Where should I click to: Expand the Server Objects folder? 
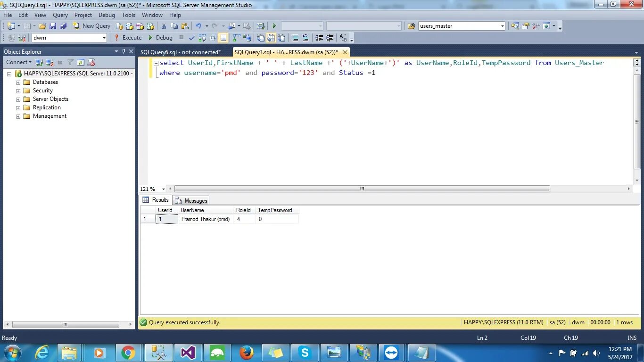tap(18, 99)
